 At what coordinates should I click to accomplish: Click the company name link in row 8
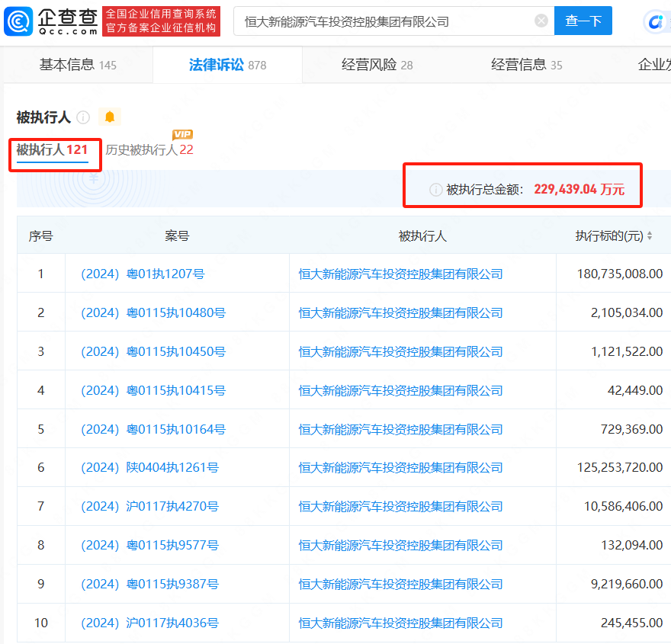point(400,545)
